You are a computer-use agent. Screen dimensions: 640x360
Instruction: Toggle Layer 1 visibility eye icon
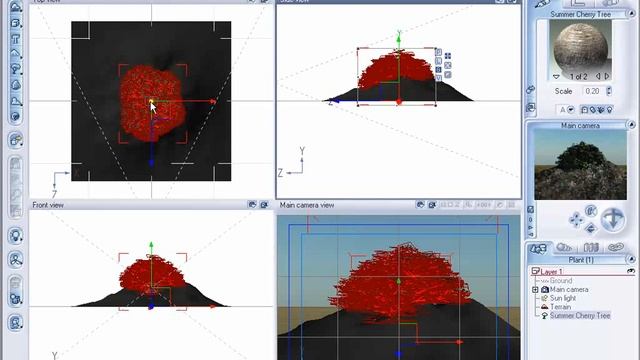click(x=631, y=271)
